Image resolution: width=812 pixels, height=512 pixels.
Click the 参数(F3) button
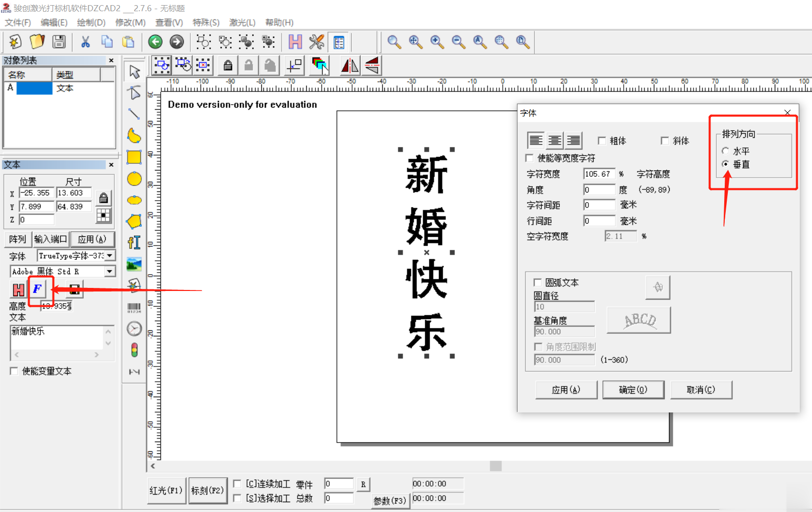pos(389,501)
